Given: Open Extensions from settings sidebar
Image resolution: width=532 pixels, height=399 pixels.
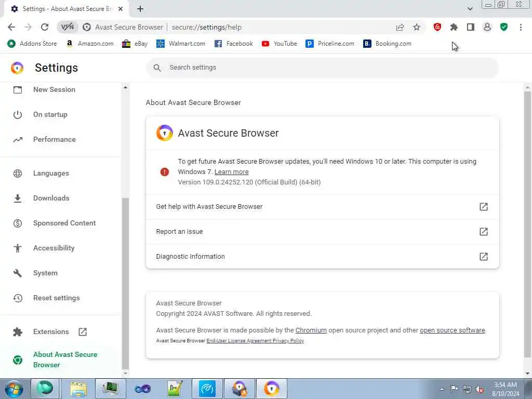Looking at the screenshot, I should pos(51,332).
